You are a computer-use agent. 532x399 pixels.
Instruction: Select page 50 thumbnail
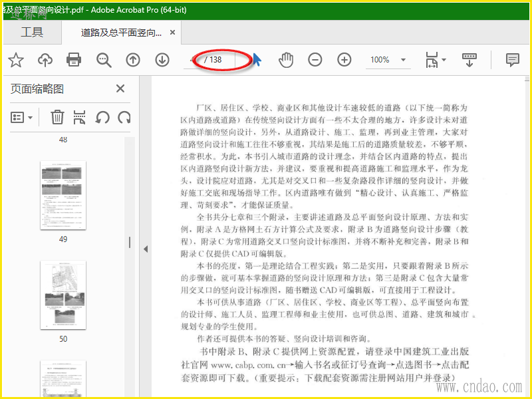(x=63, y=295)
